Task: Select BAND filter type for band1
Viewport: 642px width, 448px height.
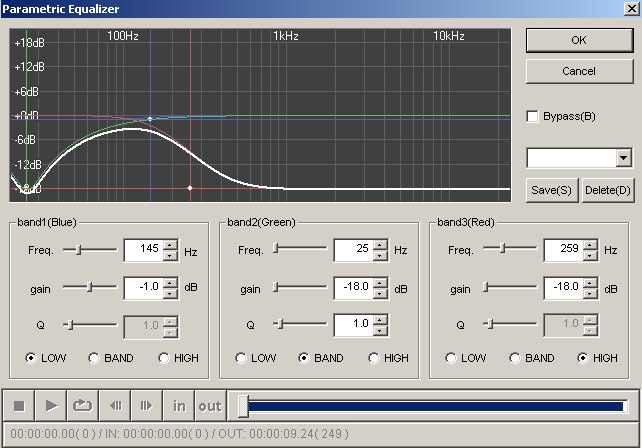Action: pos(94,358)
